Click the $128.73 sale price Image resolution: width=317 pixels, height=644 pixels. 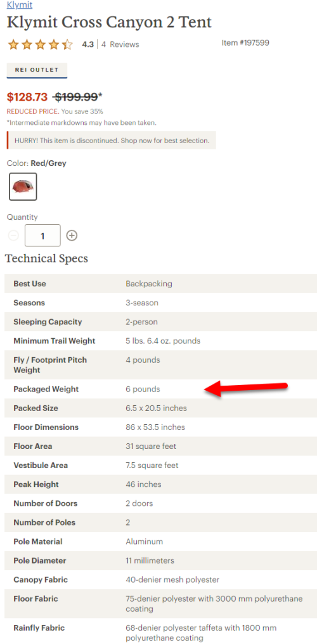tap(27, 97)
